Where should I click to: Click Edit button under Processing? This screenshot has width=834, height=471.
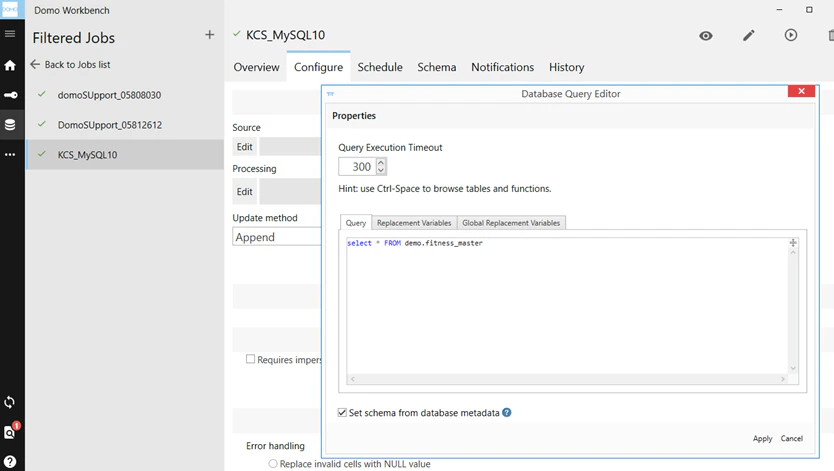coord(245,192)
